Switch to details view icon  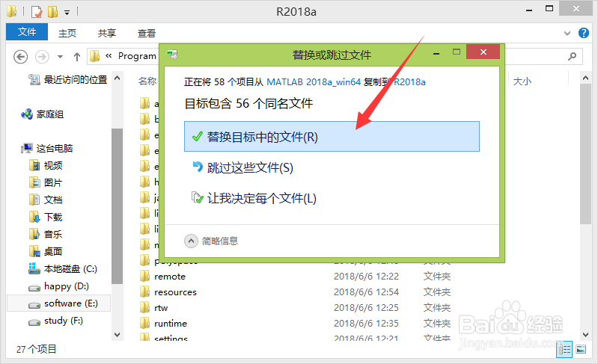point(565,349)
